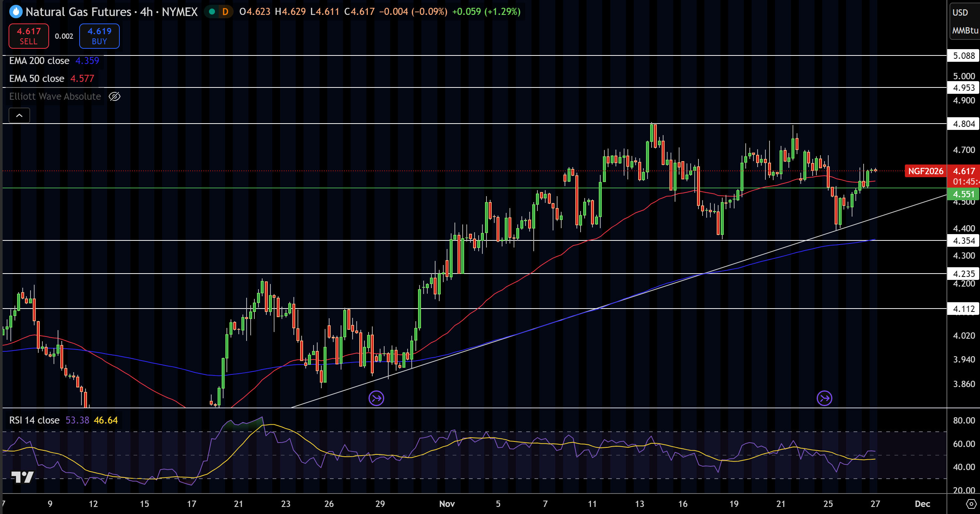This screenshot has width=980, height=514.
Task: Select the RSI 14 close legend entry
Action: (34, 420)
